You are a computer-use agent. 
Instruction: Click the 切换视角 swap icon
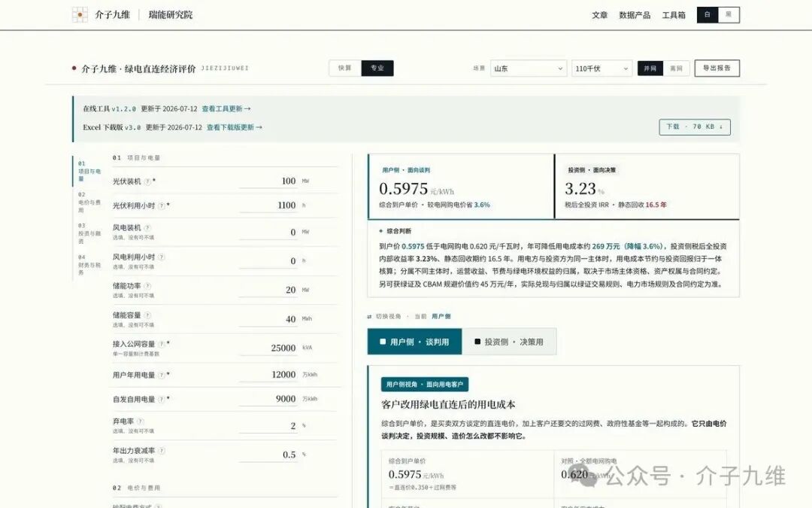[369, 316]
